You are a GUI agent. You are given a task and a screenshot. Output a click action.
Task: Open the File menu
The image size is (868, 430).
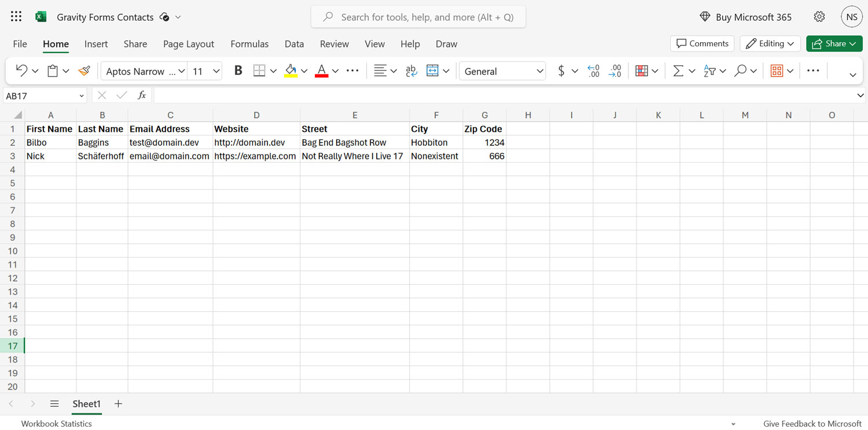coord(20,43)
